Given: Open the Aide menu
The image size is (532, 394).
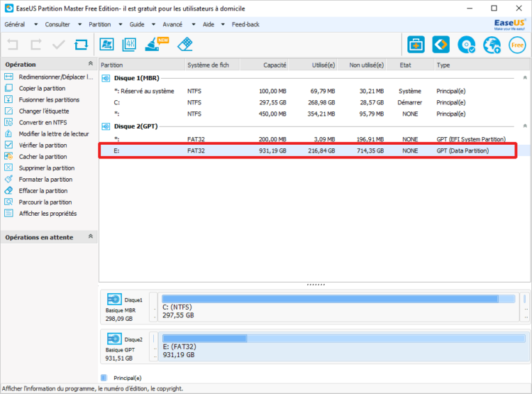Looking at the screenshot, I should 209,24.
